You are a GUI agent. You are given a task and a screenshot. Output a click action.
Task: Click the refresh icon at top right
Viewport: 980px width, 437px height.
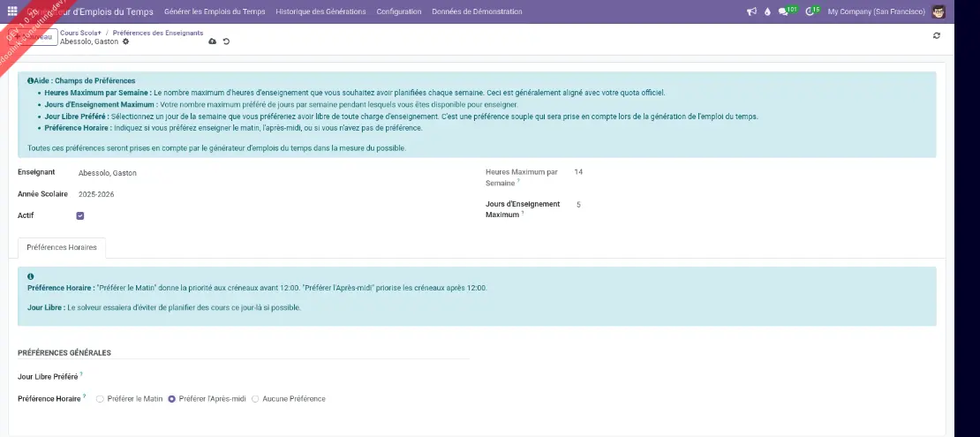pos(936,36)
